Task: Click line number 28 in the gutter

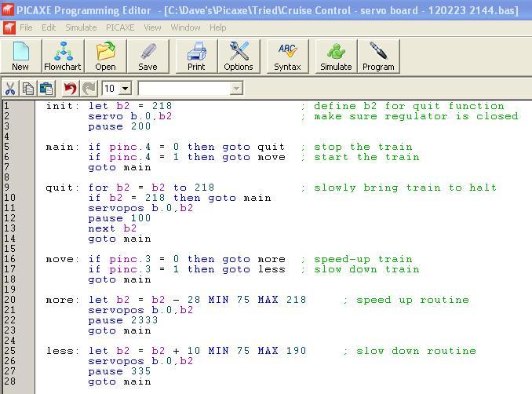Action: coord(10,381)
